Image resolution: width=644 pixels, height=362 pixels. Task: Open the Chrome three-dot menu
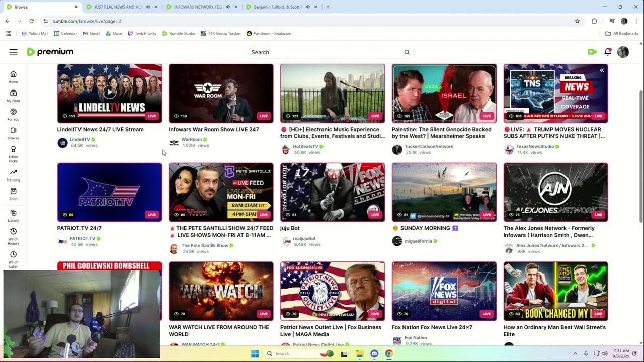pos(636,21)
